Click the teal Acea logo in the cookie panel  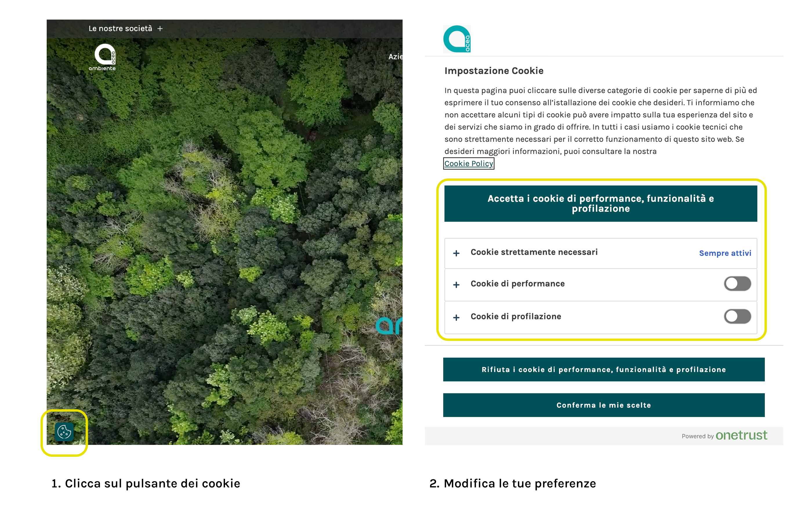point(456,39)
